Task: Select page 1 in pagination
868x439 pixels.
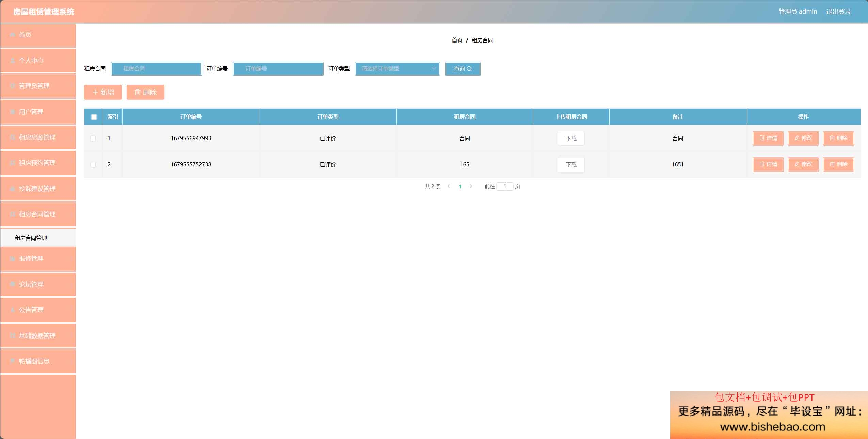Action: [x=460, y=186]
